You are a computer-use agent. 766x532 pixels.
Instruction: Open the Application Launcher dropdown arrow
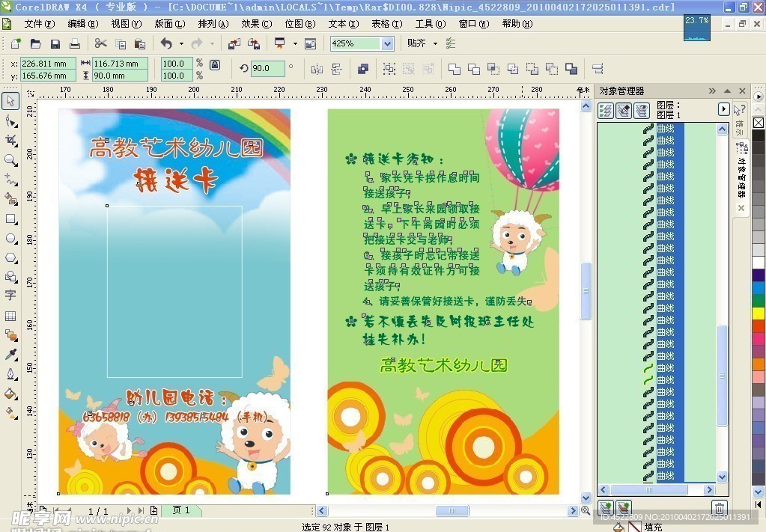295,43
